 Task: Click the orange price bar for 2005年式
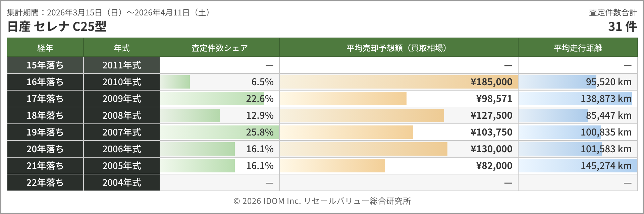point(332,166)
